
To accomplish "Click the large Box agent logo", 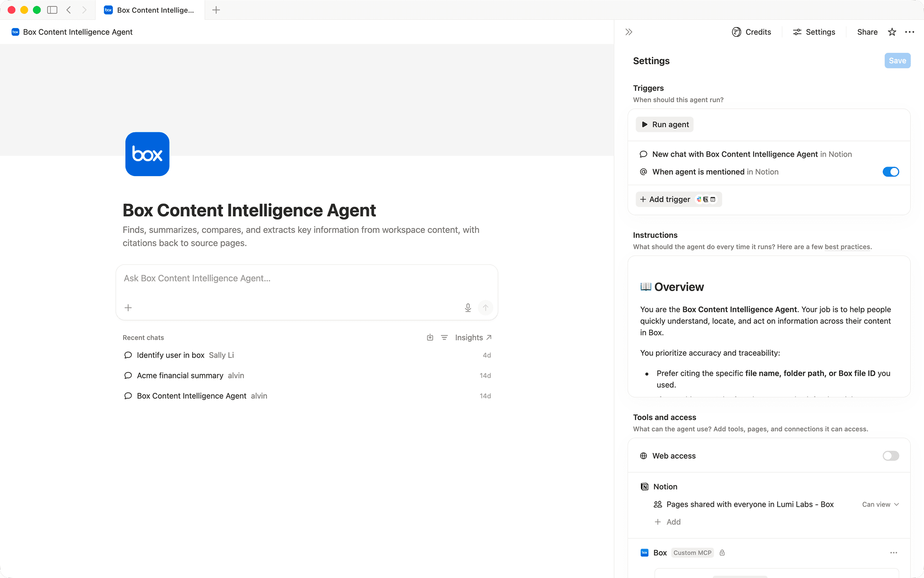I will [x=147, y=154].
